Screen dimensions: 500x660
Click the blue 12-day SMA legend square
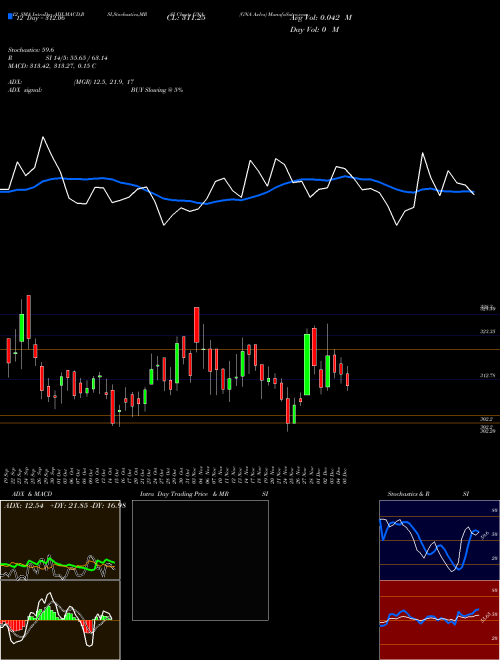tap(11, 16)
